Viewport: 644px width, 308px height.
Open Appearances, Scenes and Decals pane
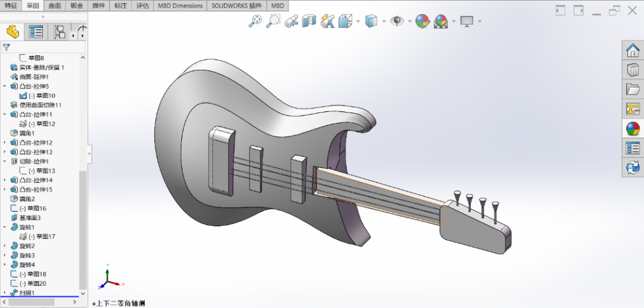[633, 128]
